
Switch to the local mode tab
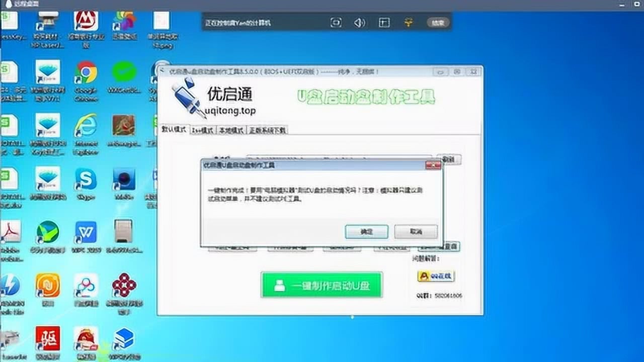point(231,130)
